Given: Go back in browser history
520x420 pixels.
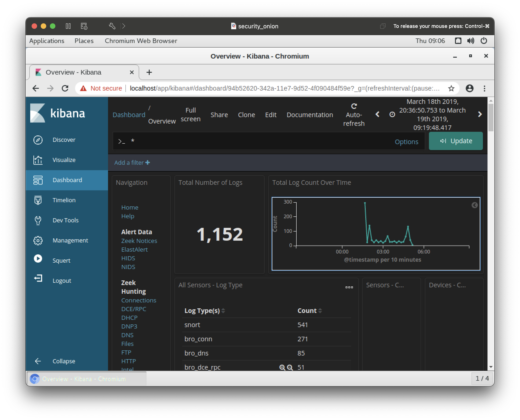Looking at the screenshot, I should [35, 88].
